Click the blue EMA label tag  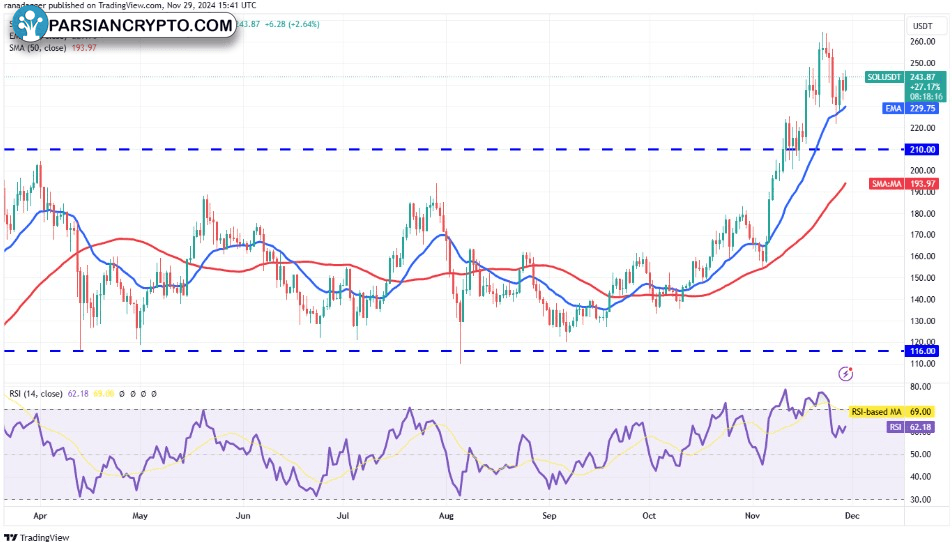(892, 108)
